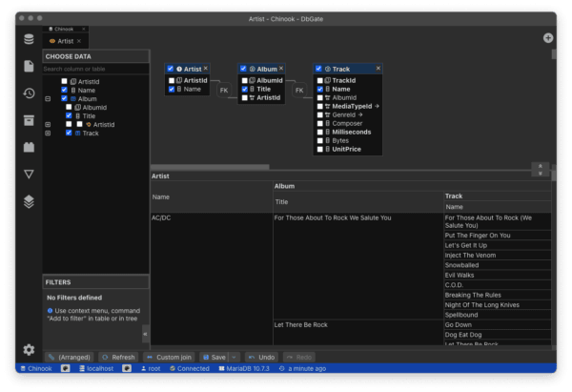Check the UnitPrice column in Track table
This screenshot has height=392, width=572.
point(320,150)
